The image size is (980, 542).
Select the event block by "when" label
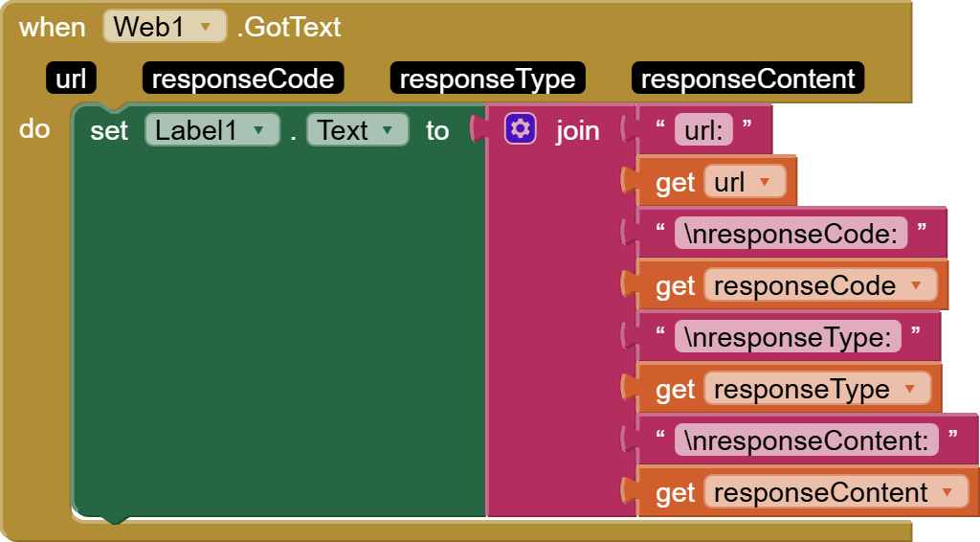(x=52, y=27)
